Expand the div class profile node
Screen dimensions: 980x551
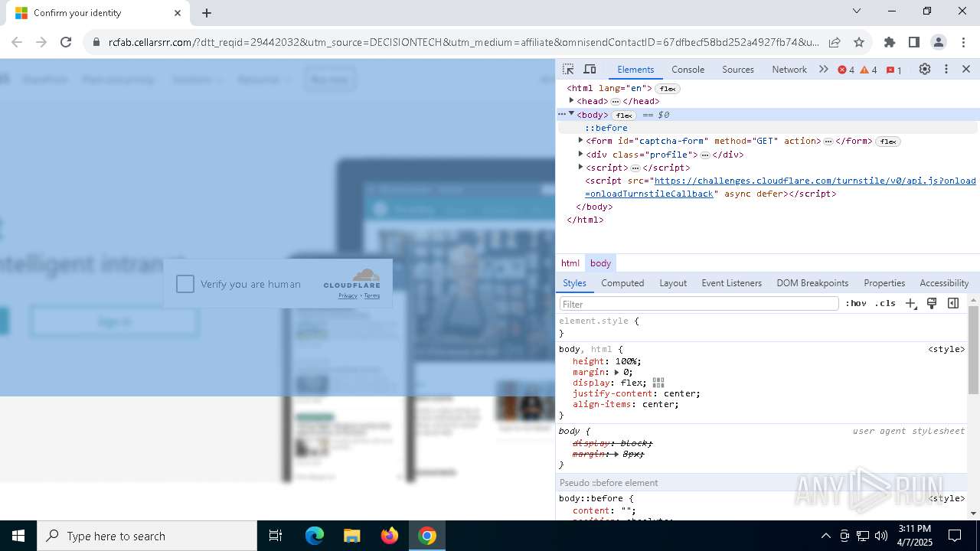click(x=580, y=153)
